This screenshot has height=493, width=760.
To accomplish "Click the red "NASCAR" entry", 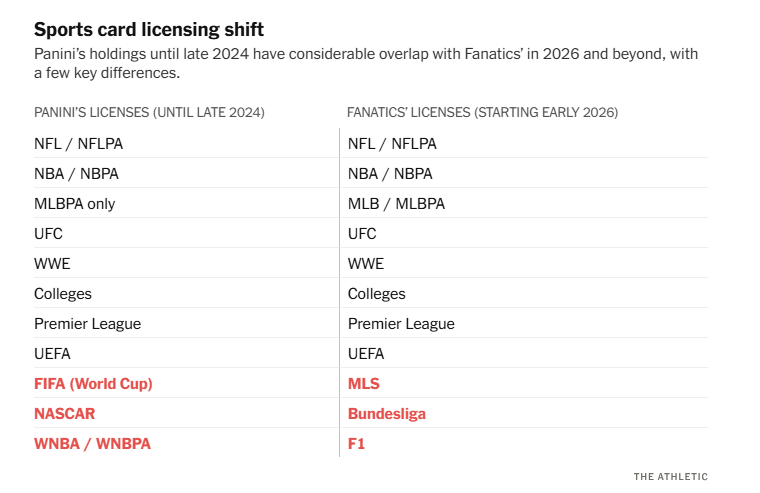I will point(65,413).
